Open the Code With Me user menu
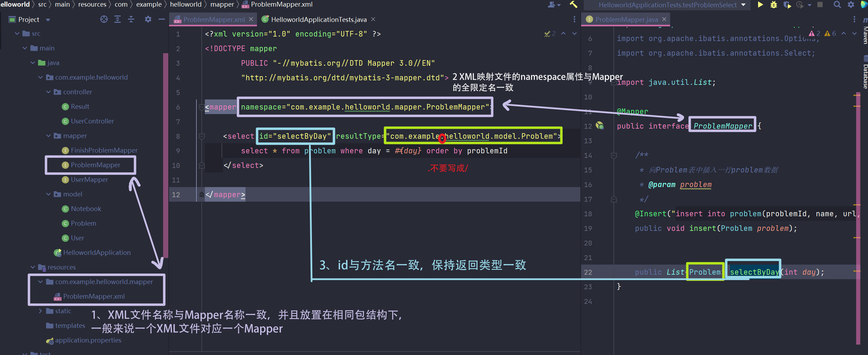 (x=554, y=5)
